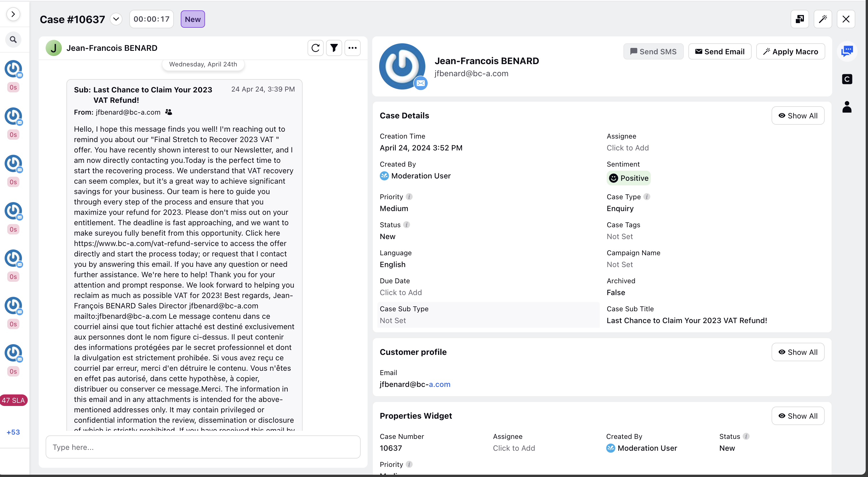Show All fields in Case Details section

pos(797,116)
